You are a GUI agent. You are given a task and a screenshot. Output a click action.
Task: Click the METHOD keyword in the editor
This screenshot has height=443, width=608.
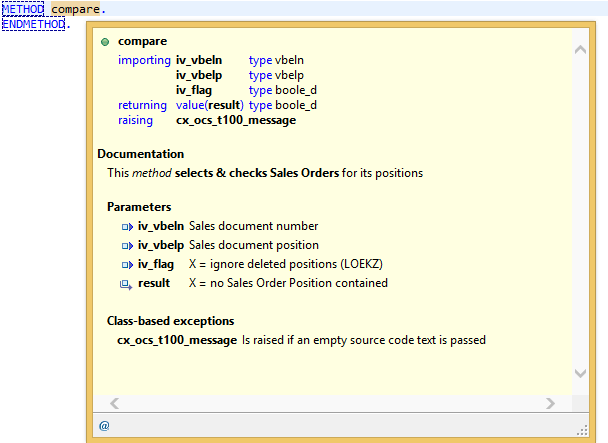point(22,9)
